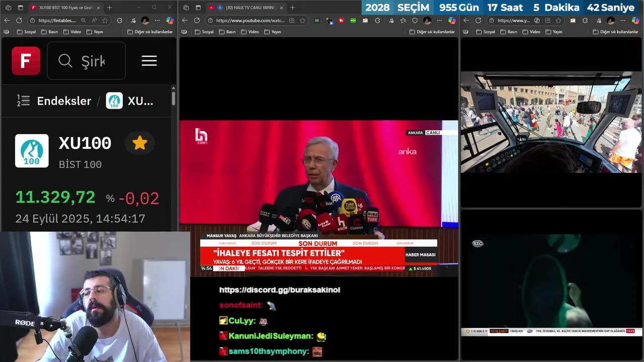Image resolution: width=644 pixels, height=362 pixels.
Task: Open Video bookmarks folder in Fintables window
Action: (72, 32)
